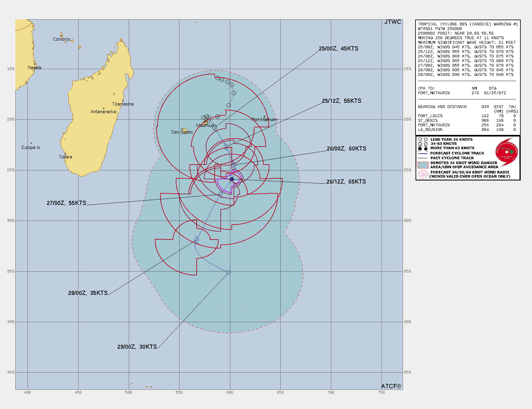This screenshot has height=409, width=532.
Task: Click the JTWC label in top right corner
Action: click(x=392, y=22)
